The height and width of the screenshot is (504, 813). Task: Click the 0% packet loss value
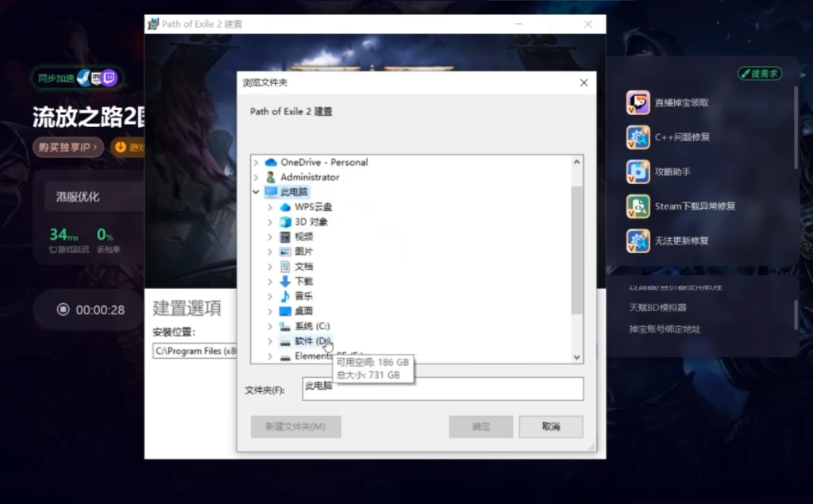pos(106,235)
